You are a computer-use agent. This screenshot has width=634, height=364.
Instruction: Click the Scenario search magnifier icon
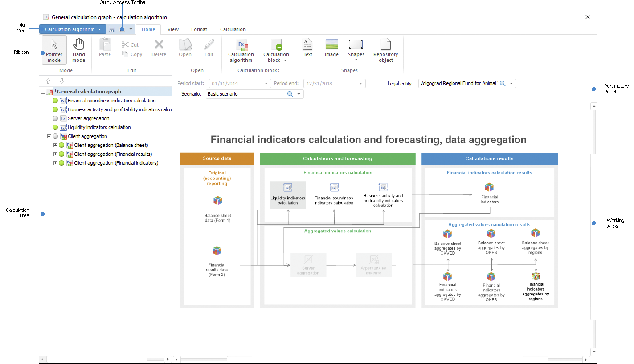290,94
